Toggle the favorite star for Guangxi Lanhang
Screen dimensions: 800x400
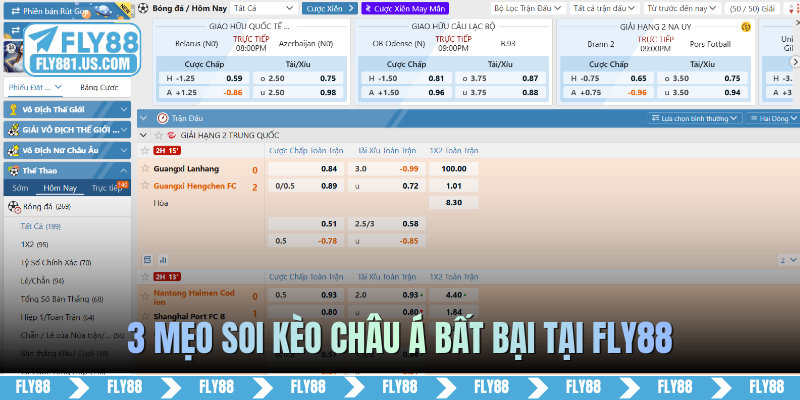(x=145, y=168)
